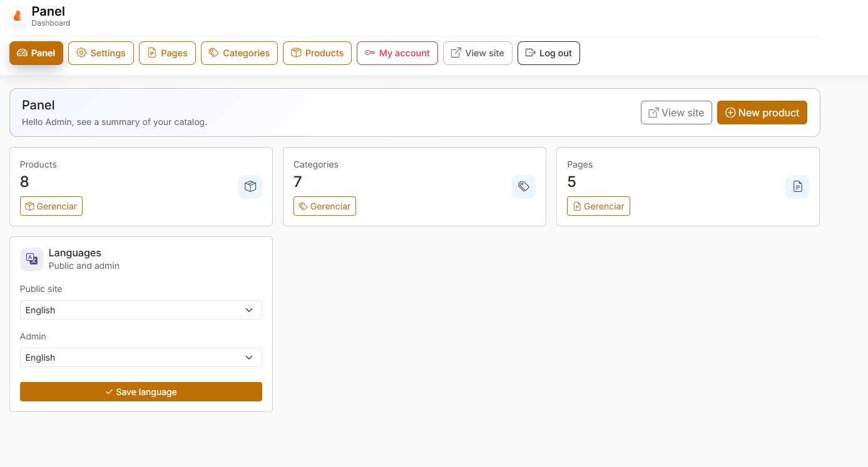The height and width of the screenshot is (467, 868).
Task: Click View site button in Panel header
Action: [676, 113]
